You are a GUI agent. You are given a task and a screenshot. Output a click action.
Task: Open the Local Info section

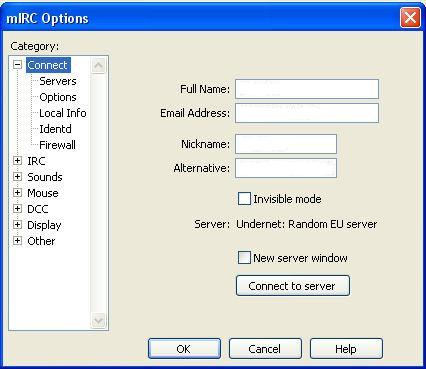point(63,113)
